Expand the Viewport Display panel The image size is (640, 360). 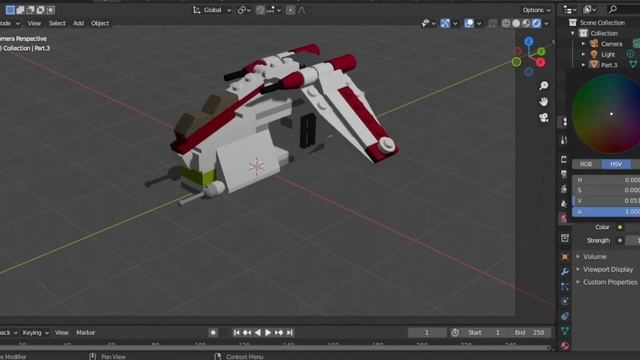pos(605,269)
